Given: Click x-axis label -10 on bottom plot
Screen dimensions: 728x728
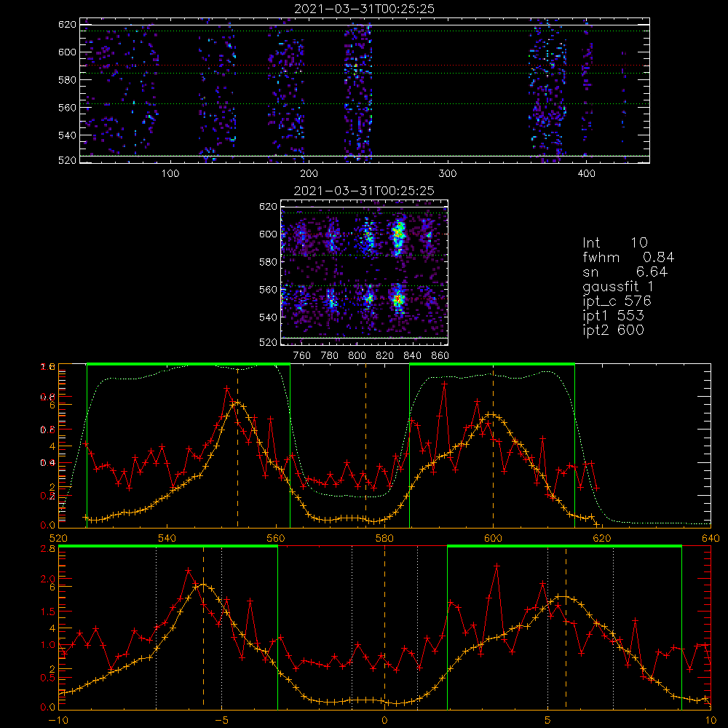Looking at the screenshot, I should click(x=58, y=721).
